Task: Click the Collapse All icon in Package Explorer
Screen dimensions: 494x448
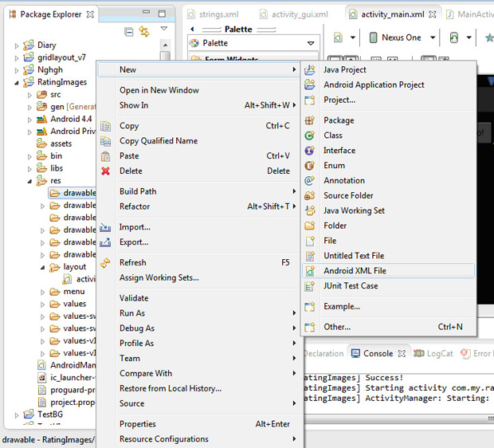Action: click(129, 32)
